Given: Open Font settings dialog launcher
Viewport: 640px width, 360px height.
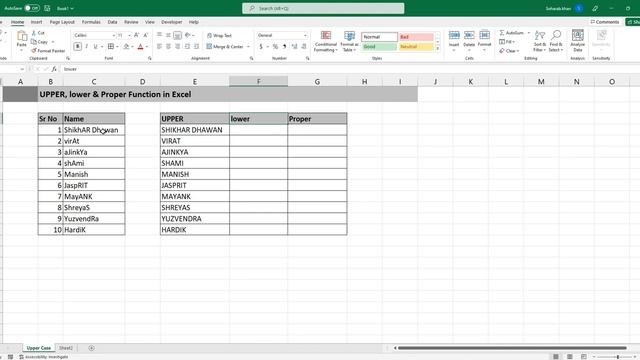Looking at the screenshot, I should coord(150,58).
